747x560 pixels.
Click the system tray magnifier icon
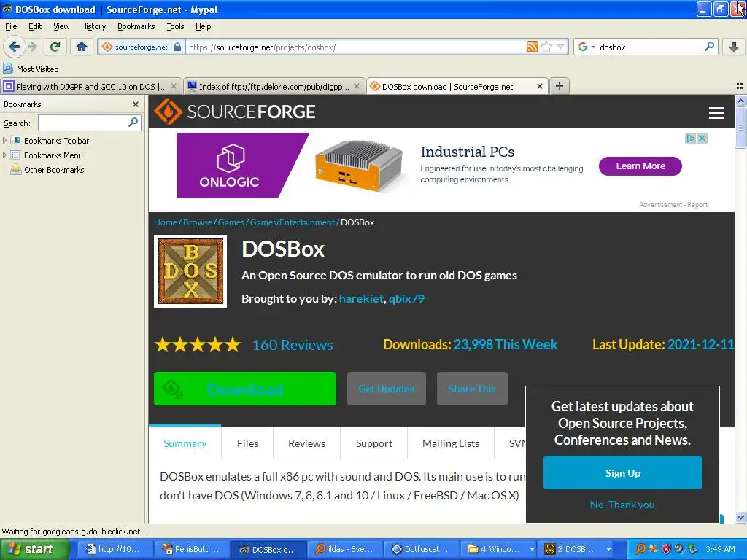tap(640, 549)
